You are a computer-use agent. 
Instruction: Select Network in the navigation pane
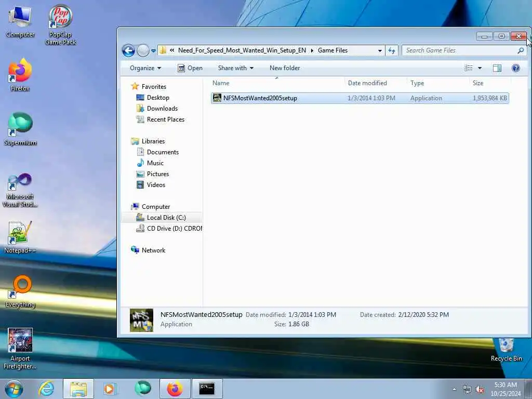[153, 250]
